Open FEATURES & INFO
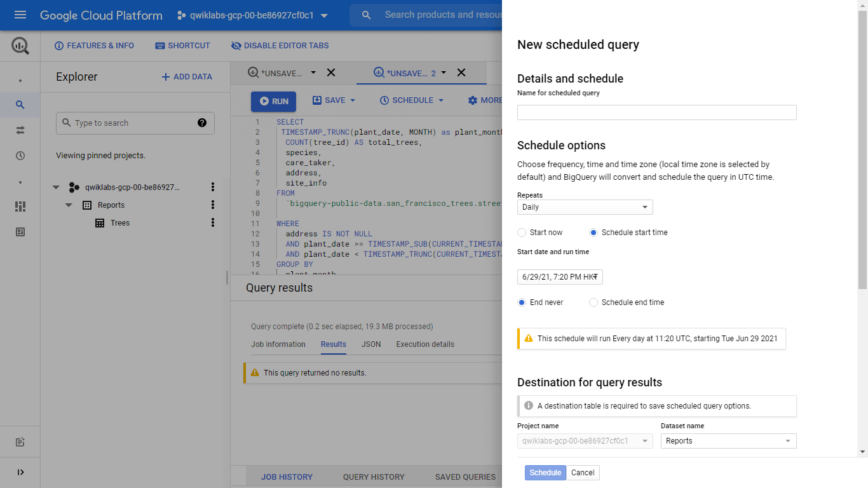Viewport: 868px width, 488px height. click(94, 46)
